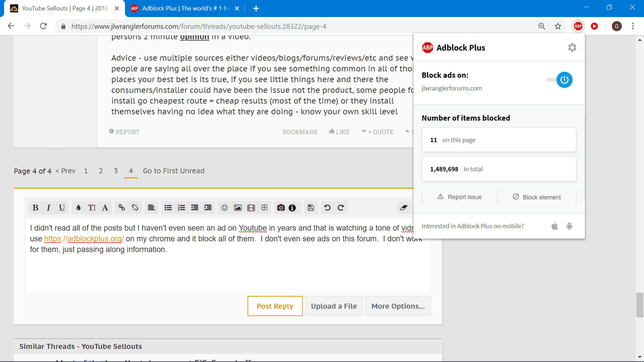
Task: Click the eraser icon to remove formatting
Action: click(403, 208)
